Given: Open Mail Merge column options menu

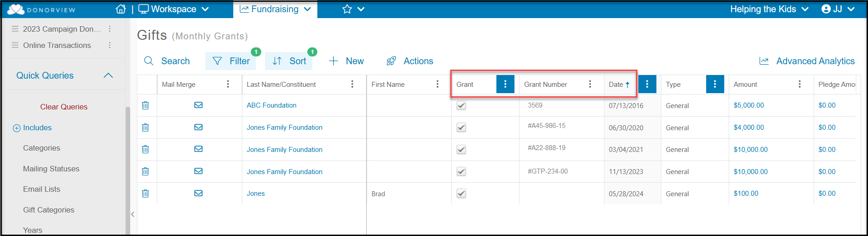Looking at the screenshot, I should (228, 84).
